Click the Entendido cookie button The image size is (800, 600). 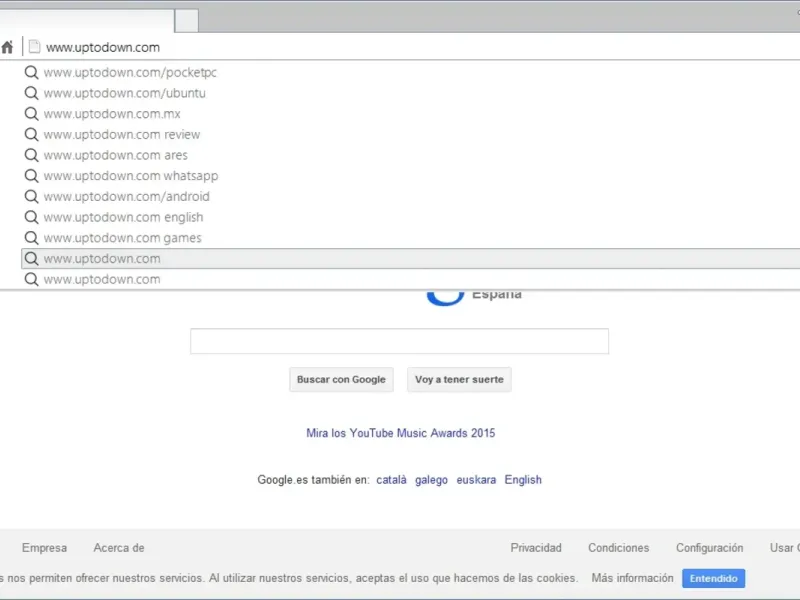[x=713, y=578]
